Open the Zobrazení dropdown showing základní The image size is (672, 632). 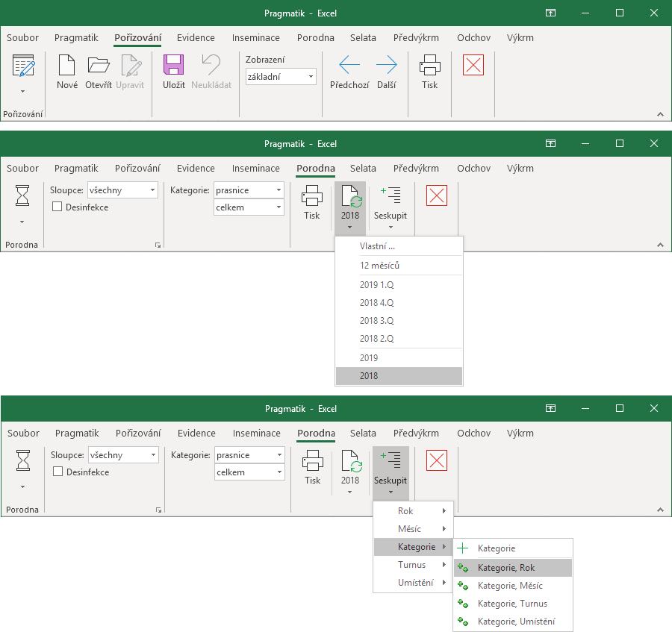click(311, 77)
